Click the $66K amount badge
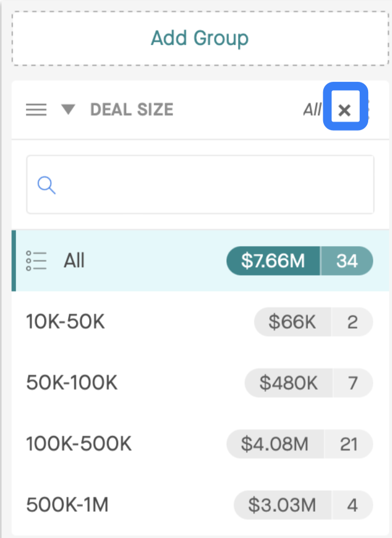 pyautogui.click(x=292, y=322)
